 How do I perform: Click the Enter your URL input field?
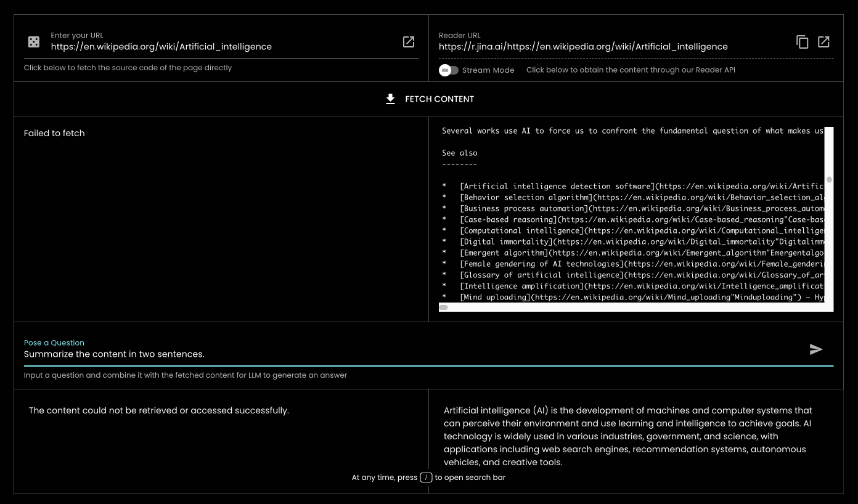pos(160,46)
